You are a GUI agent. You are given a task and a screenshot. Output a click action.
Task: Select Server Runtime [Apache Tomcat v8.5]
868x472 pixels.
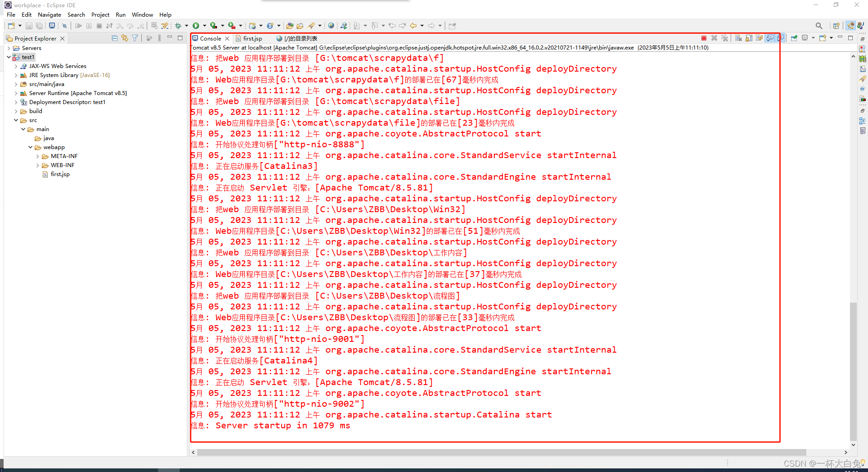pos(78,93)
